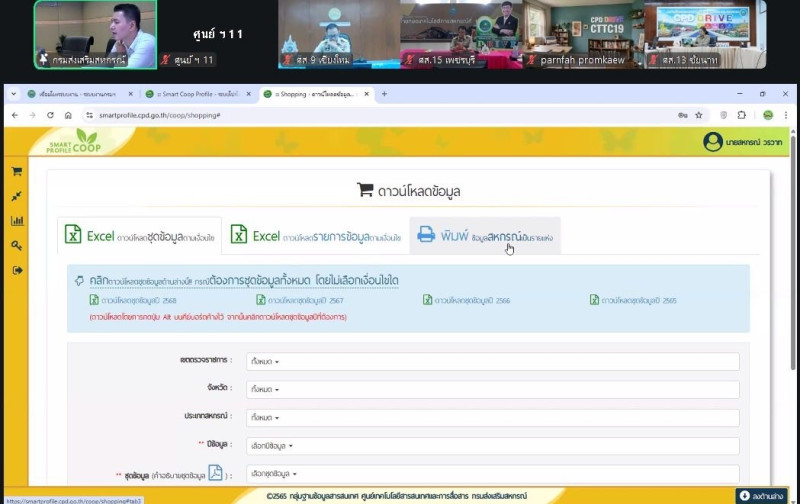Open the PDF dataset description icon
Image resolution: width=800 pixels, height=504 pixels.
215,473
